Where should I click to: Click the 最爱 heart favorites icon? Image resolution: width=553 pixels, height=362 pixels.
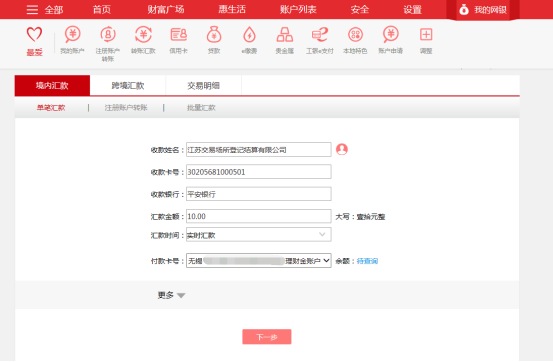[x=34, y=35]
